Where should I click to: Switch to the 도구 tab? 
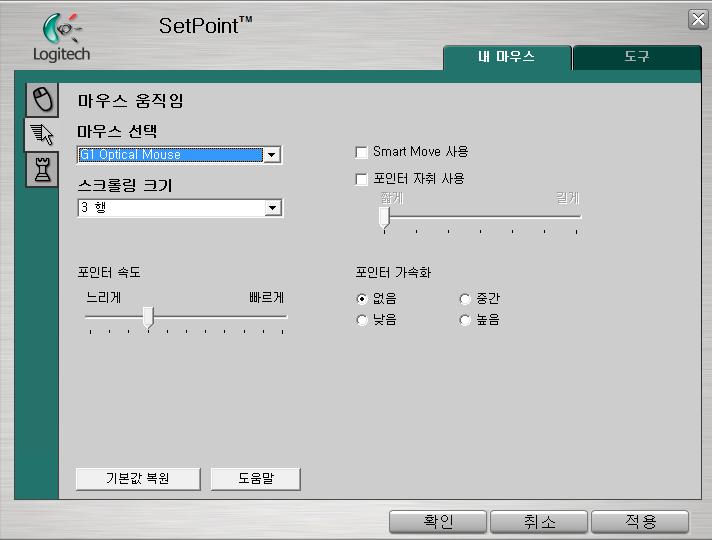click(637, 57)
